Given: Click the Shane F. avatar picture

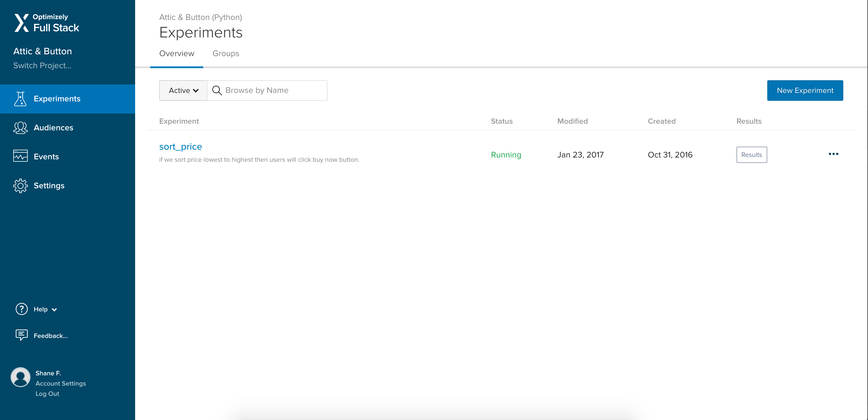Looking at the screenshot, I should tap(21, 377).
